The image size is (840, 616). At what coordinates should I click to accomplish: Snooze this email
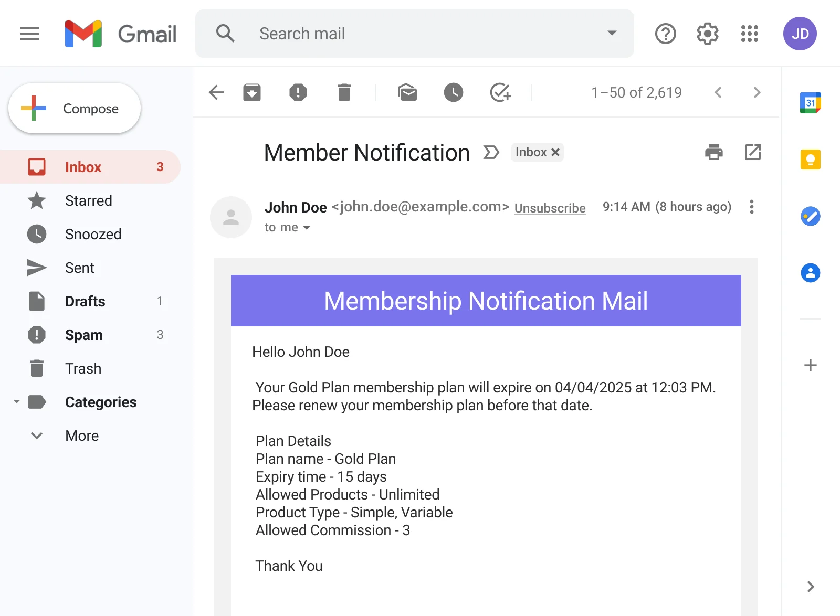point(453,92)
